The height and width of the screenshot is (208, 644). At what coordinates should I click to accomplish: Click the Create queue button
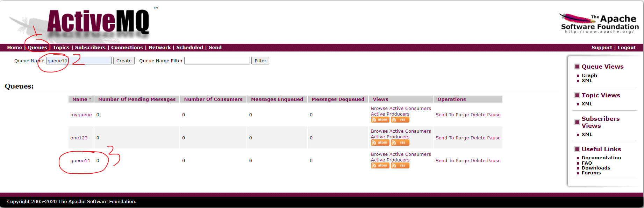pyautogui.click(x=124, y=61)
